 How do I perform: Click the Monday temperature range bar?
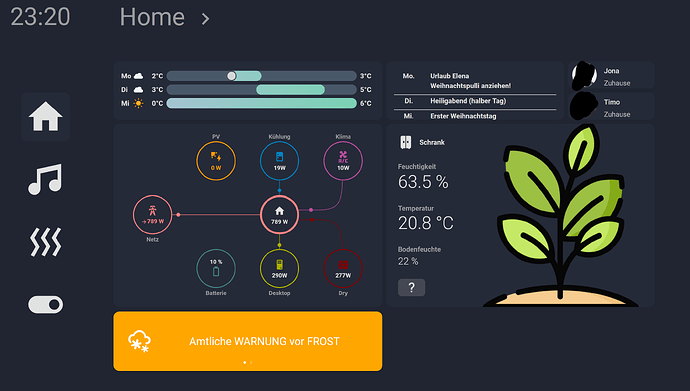point(261,76)
